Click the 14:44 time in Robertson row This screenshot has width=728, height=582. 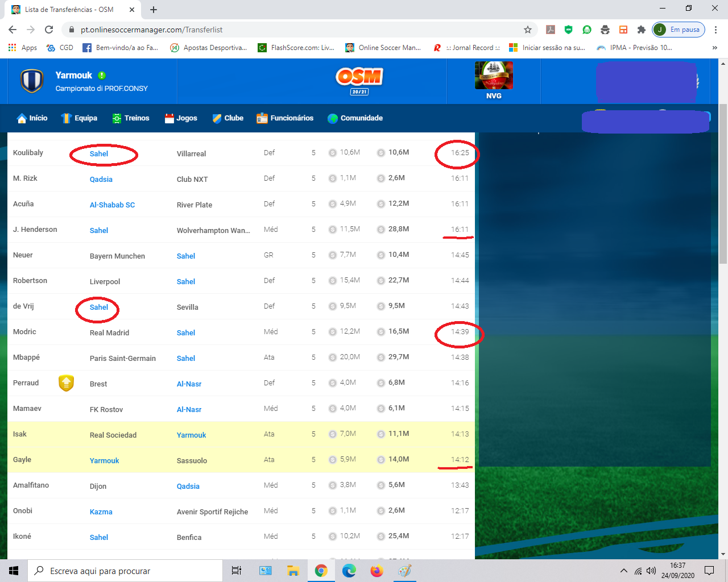[x=460, y=281]
